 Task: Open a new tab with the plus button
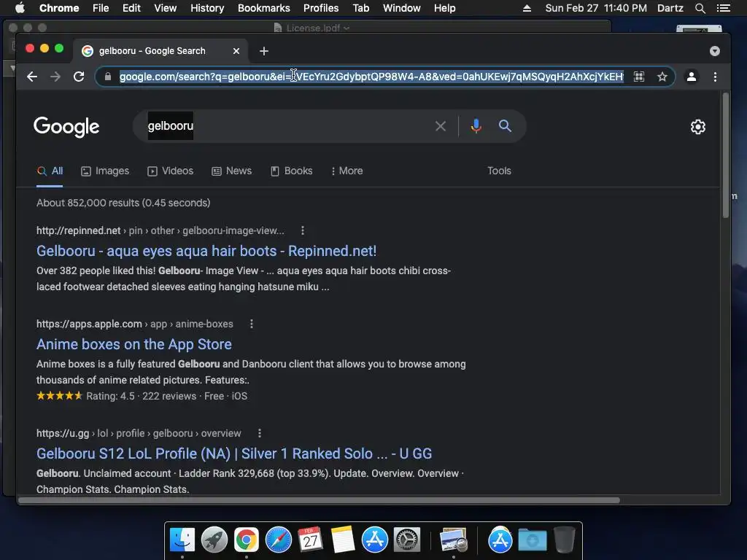point(264,51)
